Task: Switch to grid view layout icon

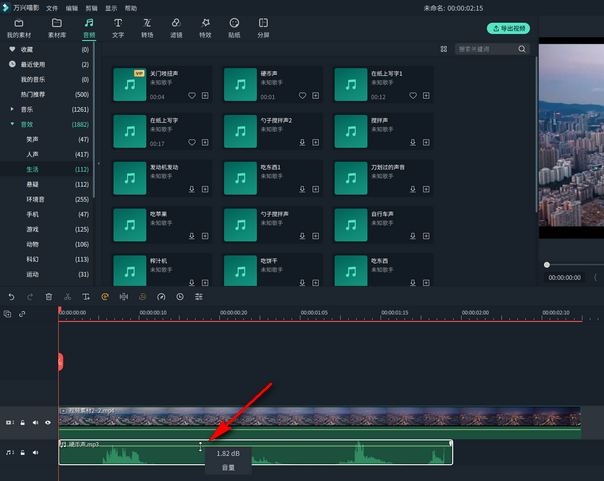Action: 444,49
